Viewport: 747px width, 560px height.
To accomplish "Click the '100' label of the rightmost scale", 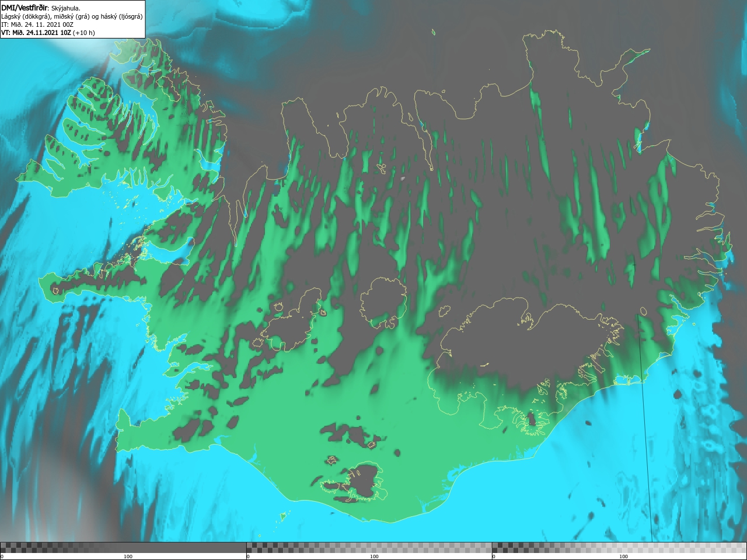I will pyautogui.click(x=623, y=556).
